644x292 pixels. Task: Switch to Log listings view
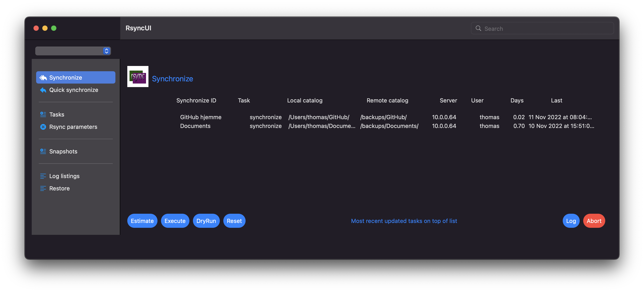pos(64,176)
